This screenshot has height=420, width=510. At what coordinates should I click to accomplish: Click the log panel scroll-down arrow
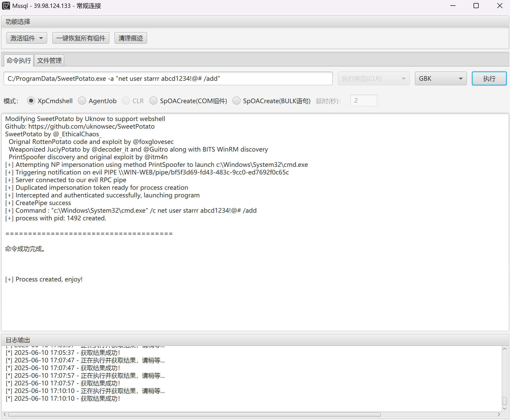(504, 409)
